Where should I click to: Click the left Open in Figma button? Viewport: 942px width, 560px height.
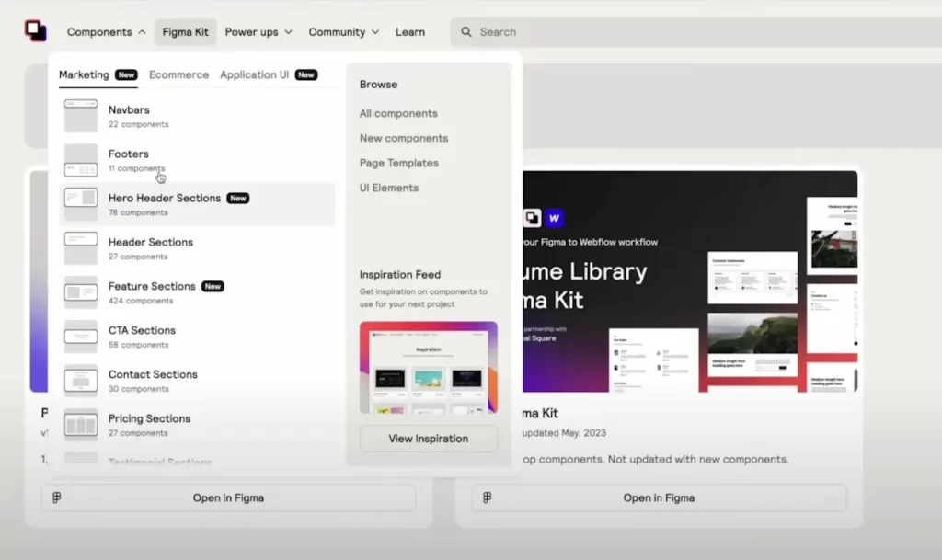228,497
